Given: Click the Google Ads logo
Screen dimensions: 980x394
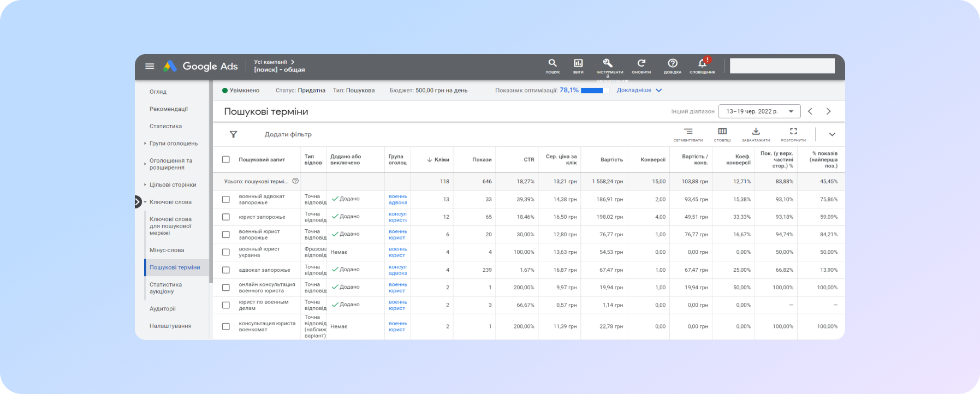Looking at the screenshot, I should pos(200,66).
